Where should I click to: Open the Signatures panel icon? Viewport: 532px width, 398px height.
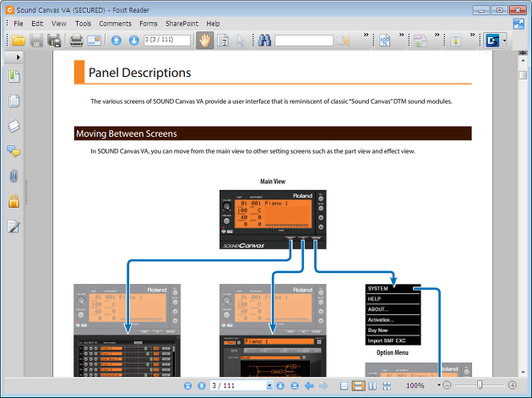click(14, 226)
